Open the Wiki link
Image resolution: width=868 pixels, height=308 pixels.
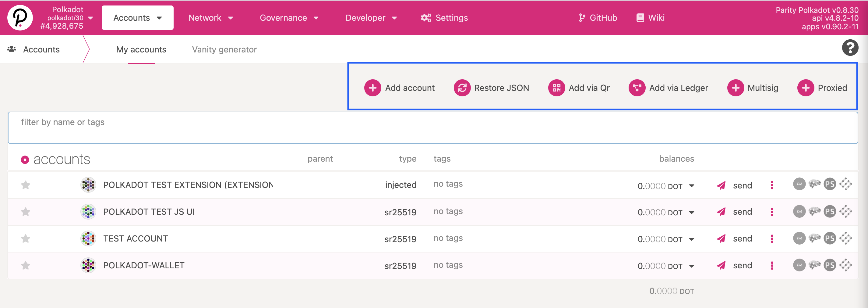point(650,18)
